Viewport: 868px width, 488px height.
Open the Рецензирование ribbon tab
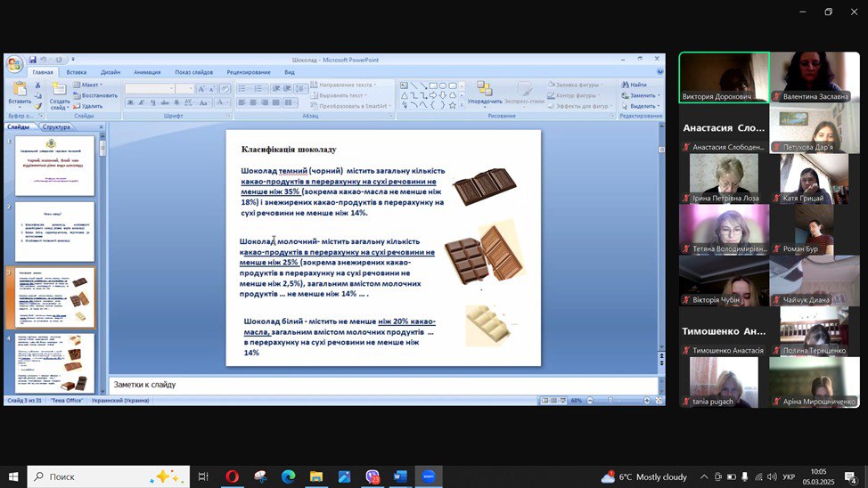coord(249,72)
